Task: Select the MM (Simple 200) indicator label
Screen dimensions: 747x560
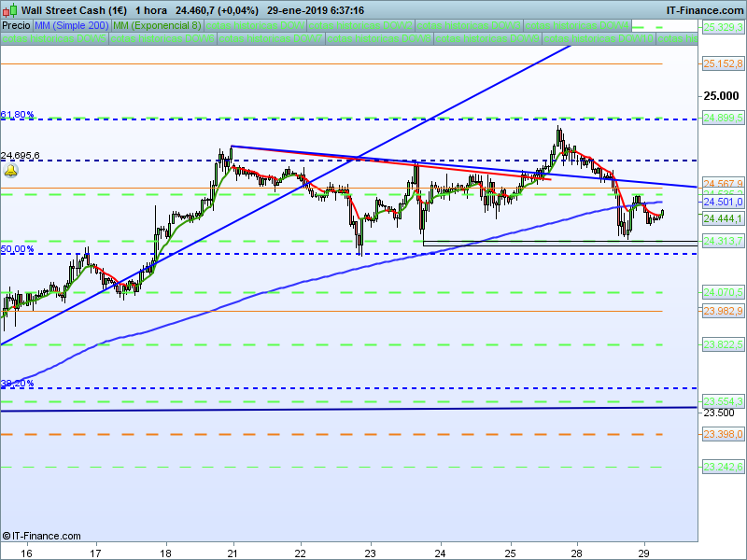Action: (71, 25)
